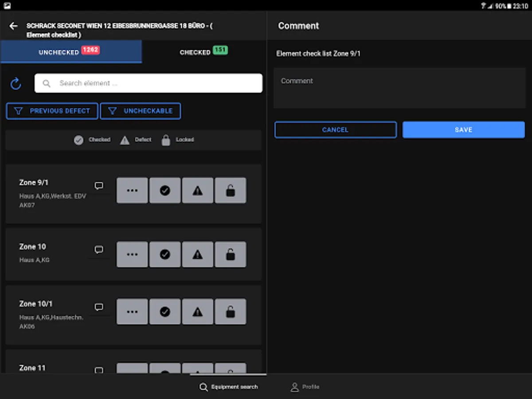
Task: Open comment bubble for Zone 10/1
Action: (99, 307)
